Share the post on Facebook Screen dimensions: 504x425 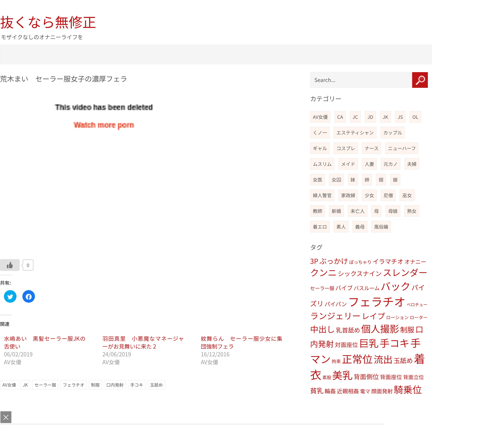tap(28, 296)
